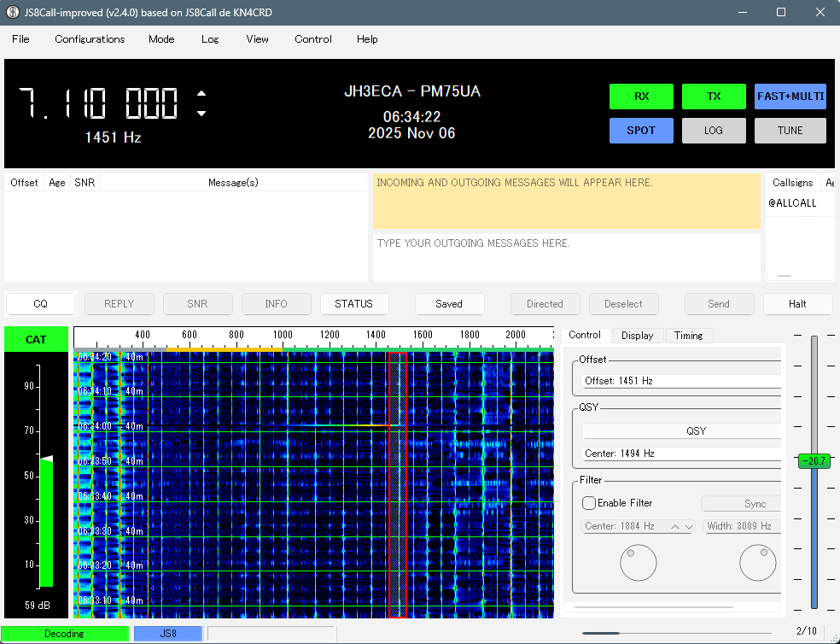Toggle the SPOT button
Image resolution: width=840 pixels, height=644 pixels.
pos(641,131)
